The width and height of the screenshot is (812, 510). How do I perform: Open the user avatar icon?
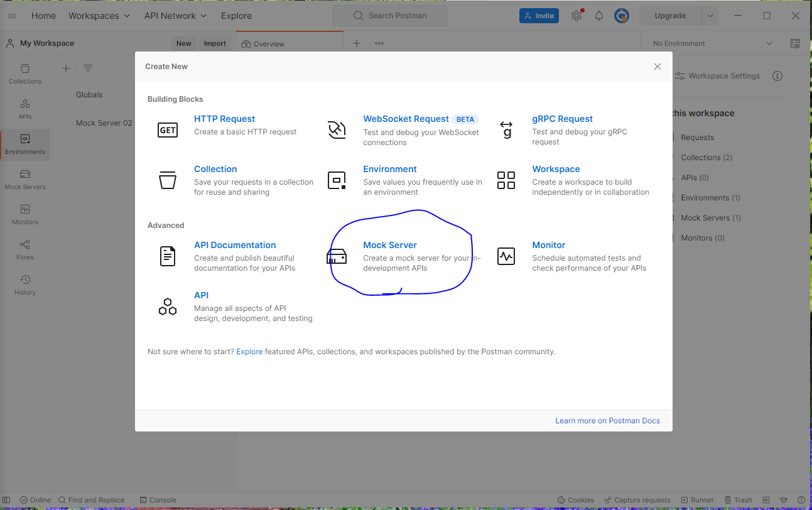click(x=622, y=16)
